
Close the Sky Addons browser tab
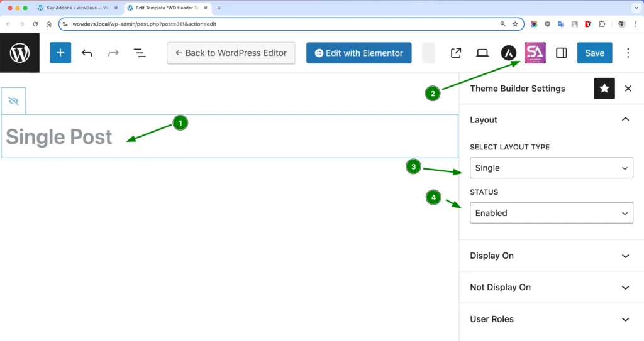click(116, 8)
